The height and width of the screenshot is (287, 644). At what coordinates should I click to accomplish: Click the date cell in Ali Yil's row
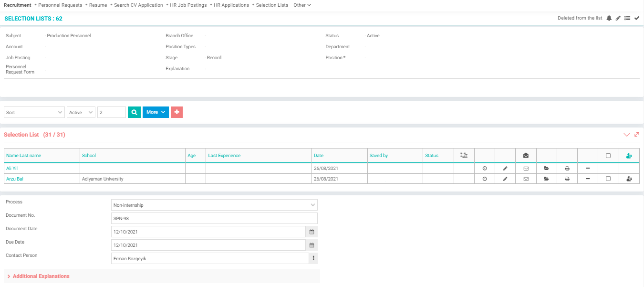pos(340,168)
